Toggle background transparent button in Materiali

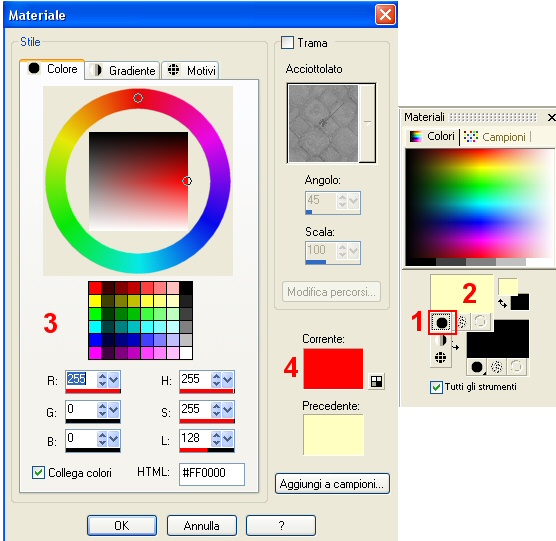[516, 367]
